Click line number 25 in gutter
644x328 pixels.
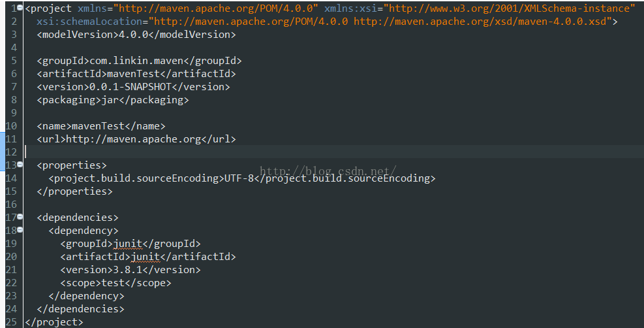click(x=11, y=322)
